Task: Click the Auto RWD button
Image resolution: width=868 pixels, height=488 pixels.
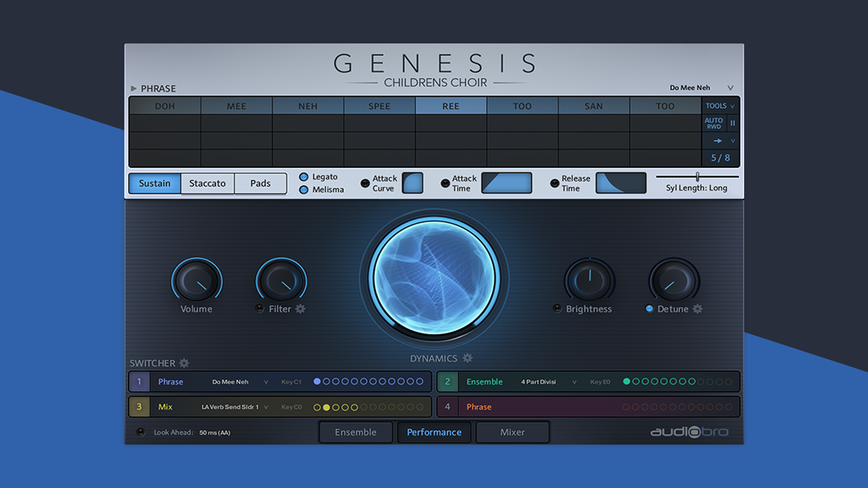Action: (x=713, y=123)
